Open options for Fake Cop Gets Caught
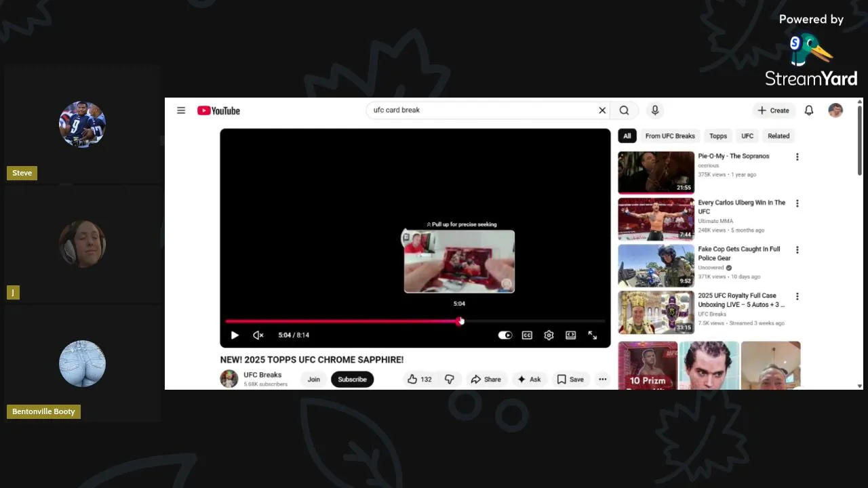The image size is (868, 488). [x=797, y=250]
